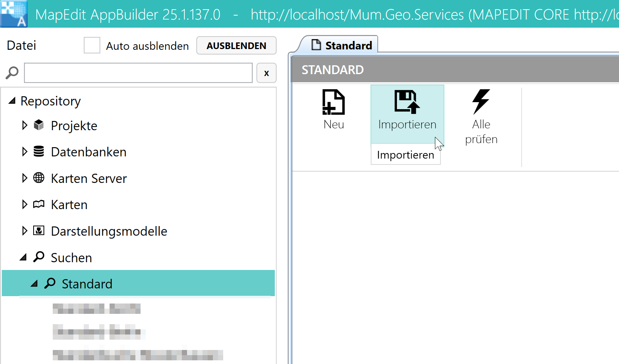Clear search with the x button
619x364 pixels.
(266, 73)
